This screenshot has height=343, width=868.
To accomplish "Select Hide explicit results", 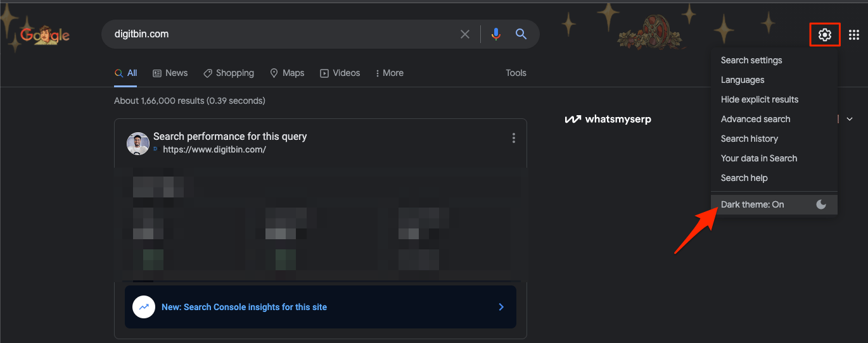I will (x=760, y=99).
